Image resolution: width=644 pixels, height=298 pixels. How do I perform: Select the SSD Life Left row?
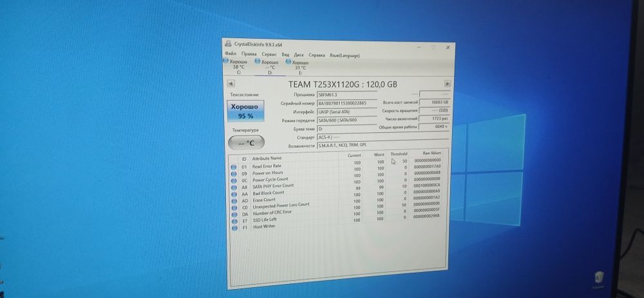tap(336, 215)
